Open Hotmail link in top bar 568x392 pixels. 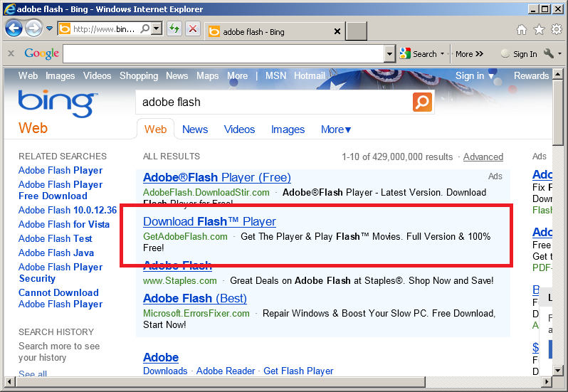(x=310, y=75)
